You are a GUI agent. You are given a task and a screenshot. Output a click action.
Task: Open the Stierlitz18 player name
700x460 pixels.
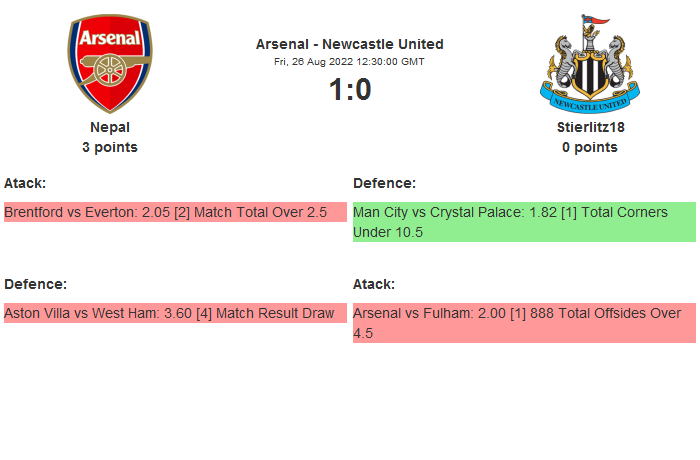click(x=590, y=127)
